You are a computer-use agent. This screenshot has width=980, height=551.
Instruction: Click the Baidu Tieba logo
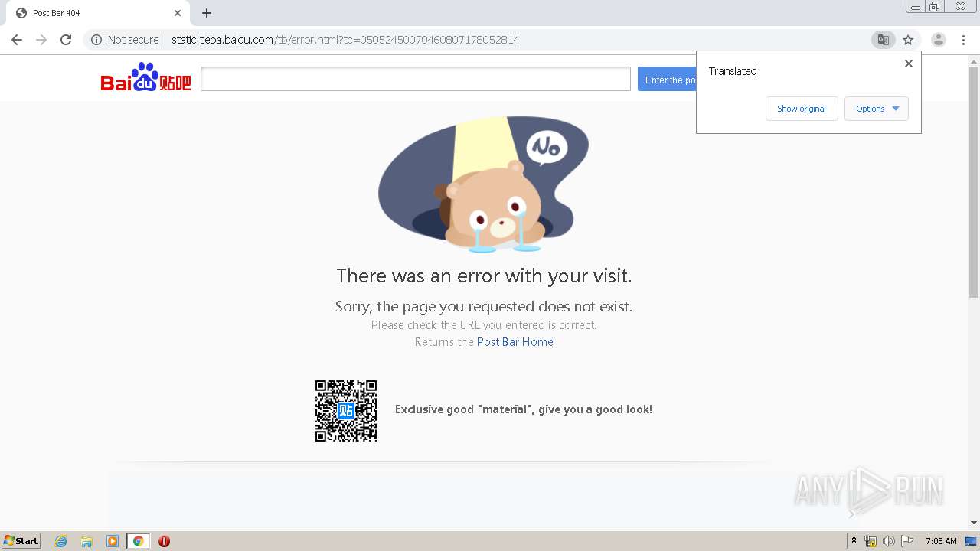pyautogui.click(x=145, y=77)
